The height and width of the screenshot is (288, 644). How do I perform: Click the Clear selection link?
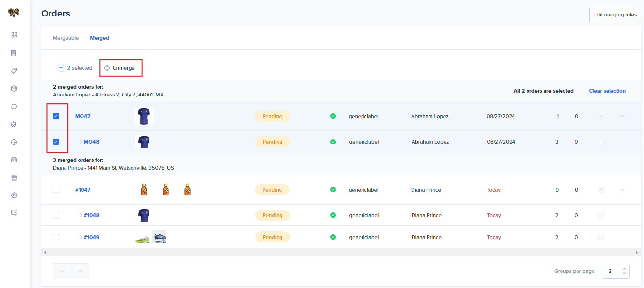tap(607, 91)
